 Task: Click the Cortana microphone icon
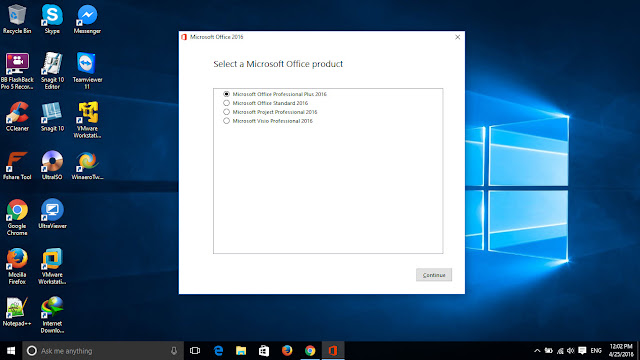pos(174,351)
